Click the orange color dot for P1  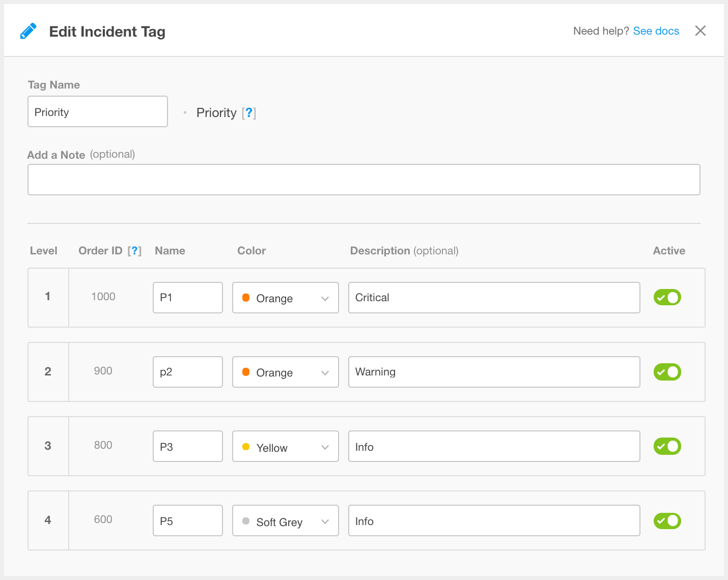pos(246,298)
